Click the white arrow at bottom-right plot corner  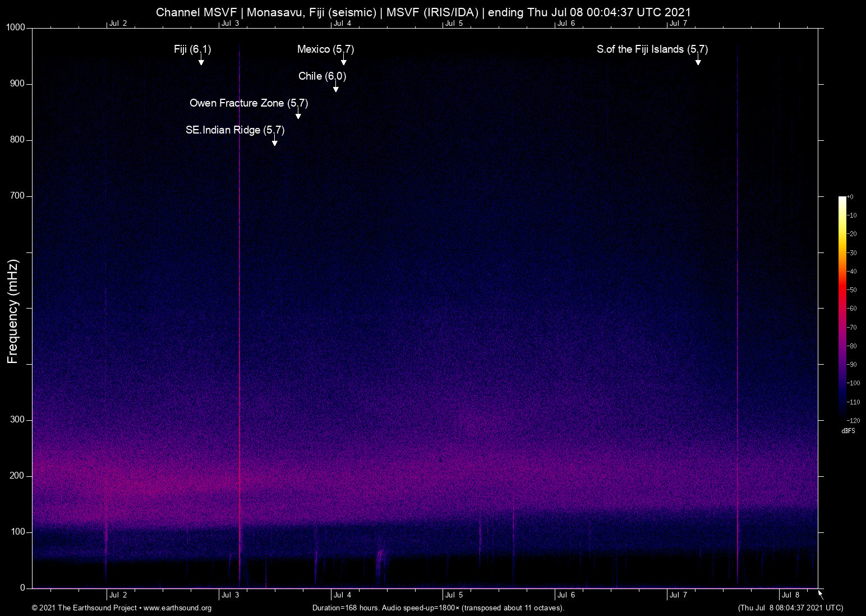[x=821, y=595]
